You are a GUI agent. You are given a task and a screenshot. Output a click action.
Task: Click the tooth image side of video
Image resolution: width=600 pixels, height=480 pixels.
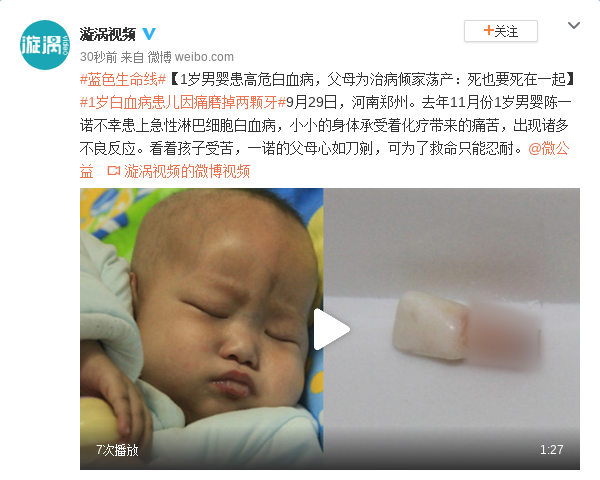point(452,328)
